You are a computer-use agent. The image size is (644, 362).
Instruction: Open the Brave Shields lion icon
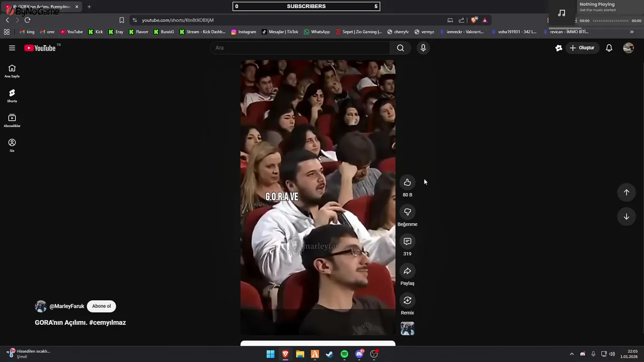[x=474, y=20]
